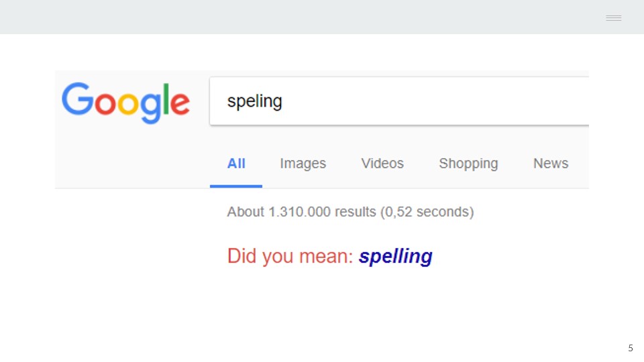Click the grey header bar at top
Screen dimensions: 644x362
pos(322,17)
